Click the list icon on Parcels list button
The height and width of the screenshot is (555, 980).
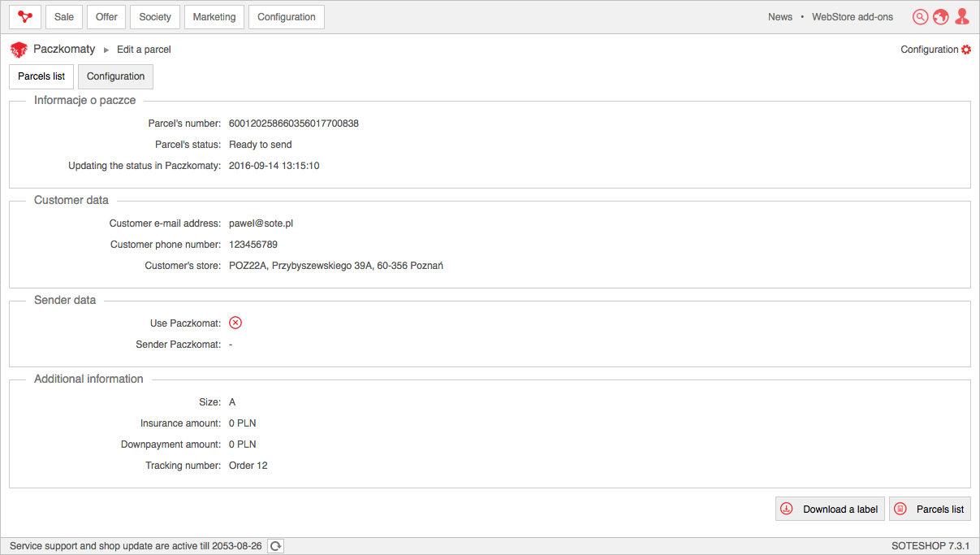[x=900, y=509]
